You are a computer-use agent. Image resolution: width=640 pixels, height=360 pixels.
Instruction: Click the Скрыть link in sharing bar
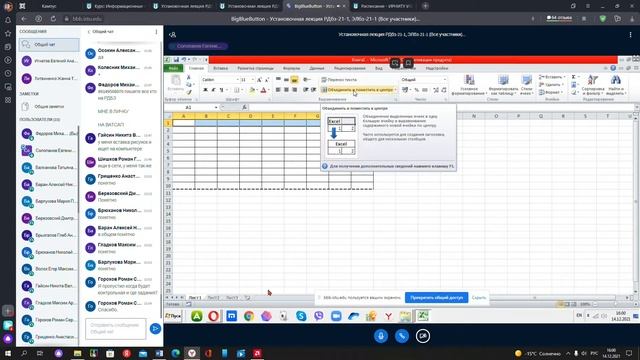click(x=479, y=298)
